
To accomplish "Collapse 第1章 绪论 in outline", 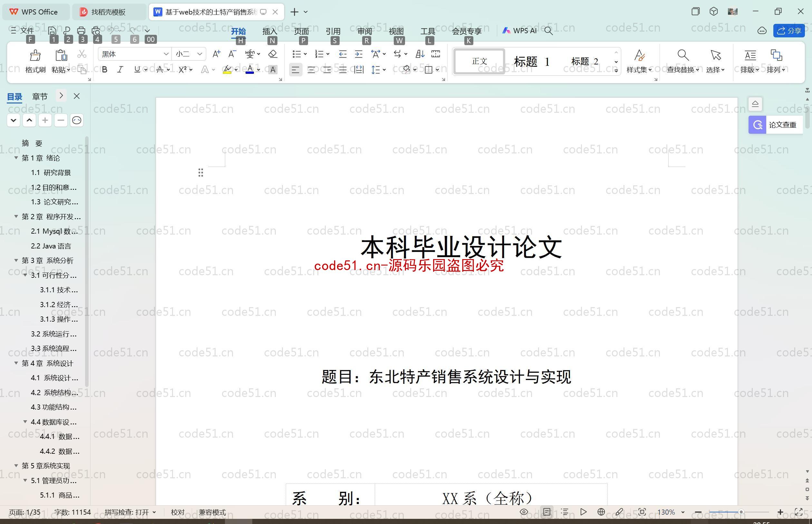I will coord(16,158).
